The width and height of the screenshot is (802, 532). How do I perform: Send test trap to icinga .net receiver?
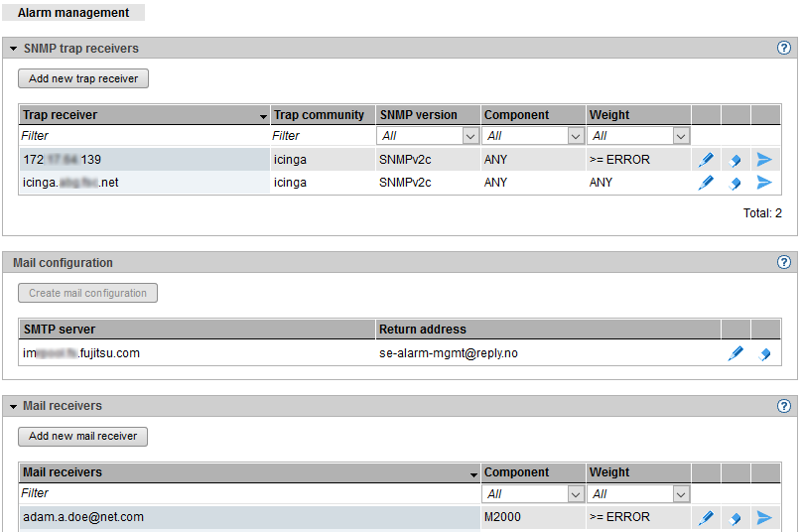pyautogui.click(x=764, y=183)
